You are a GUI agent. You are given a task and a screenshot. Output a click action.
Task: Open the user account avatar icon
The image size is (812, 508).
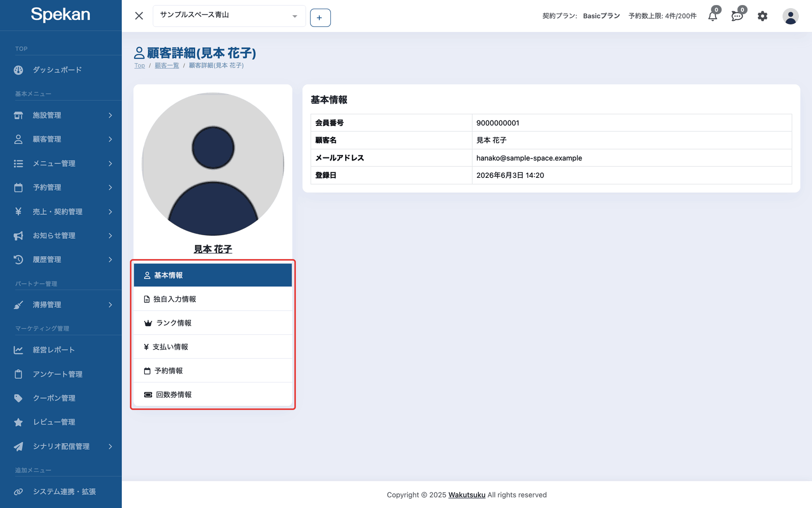tap(790, 16)
